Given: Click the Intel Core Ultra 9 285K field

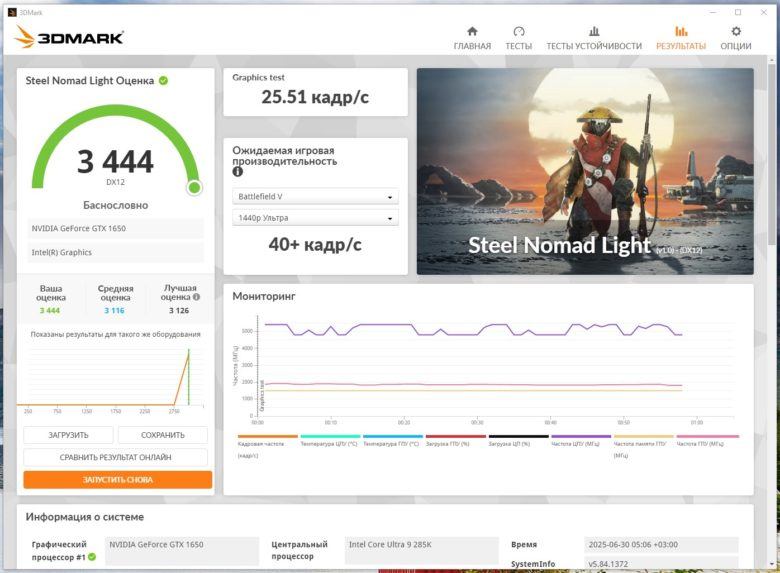Looking at the screenshot, I should (x=421, y=550).
